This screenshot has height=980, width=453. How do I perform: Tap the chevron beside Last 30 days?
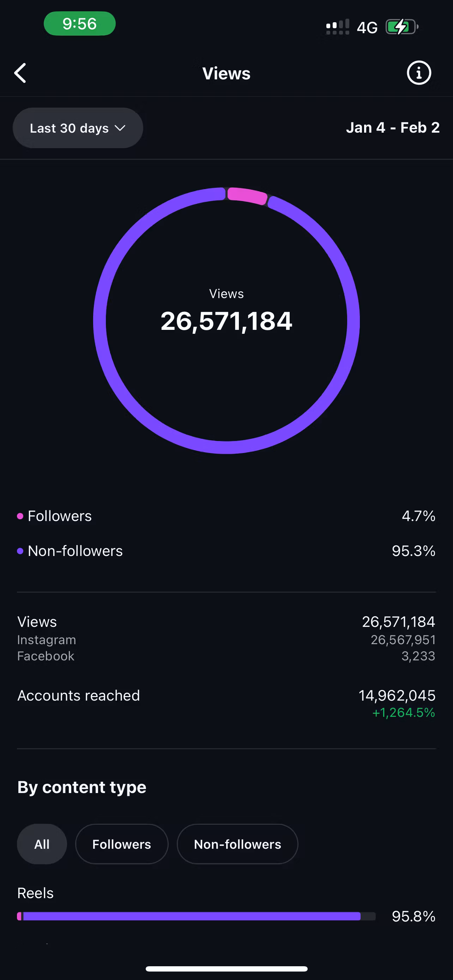120,128
